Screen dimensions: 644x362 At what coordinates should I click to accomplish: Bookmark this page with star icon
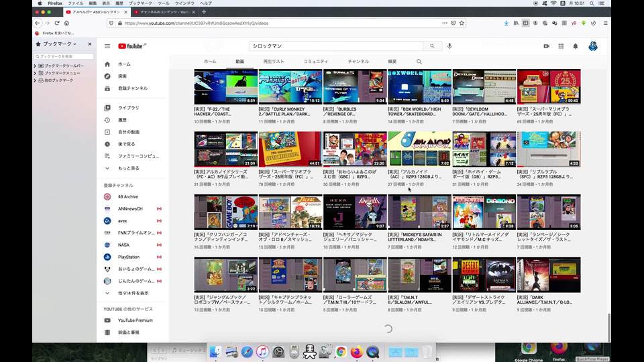coord(462,23)
